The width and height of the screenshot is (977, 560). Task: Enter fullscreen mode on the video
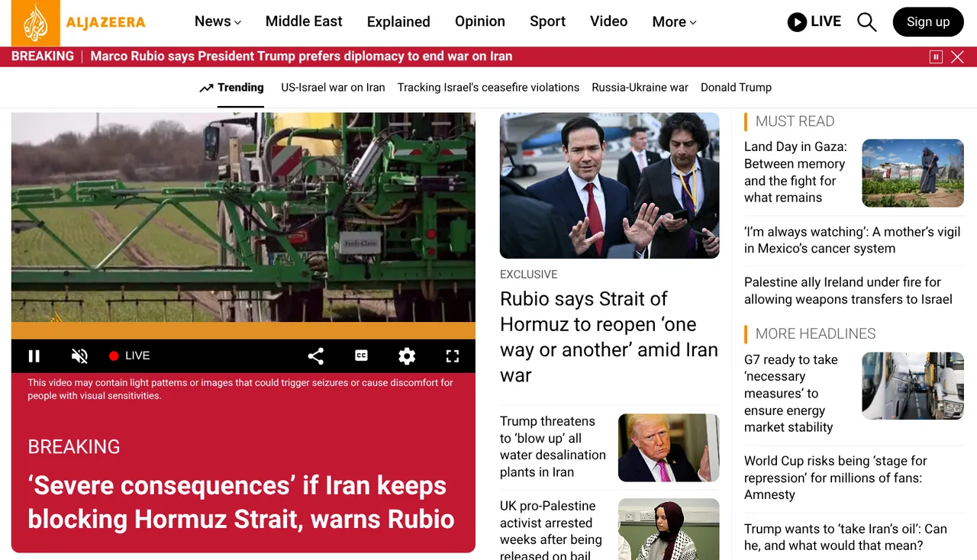point(452,356)
